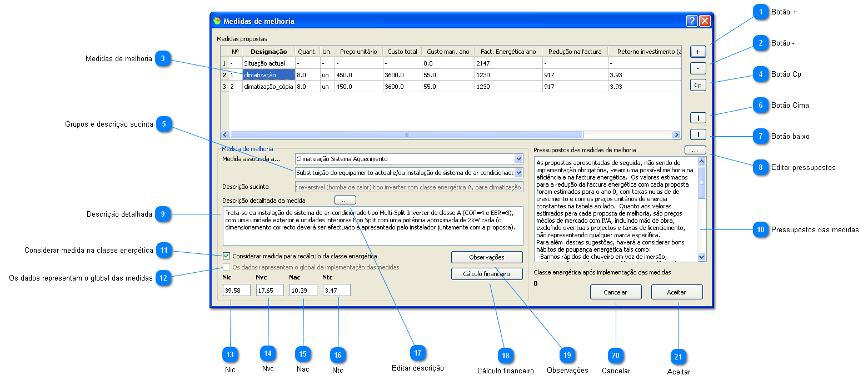
Task: Click inside the Nic value field
Action: click(236, 290)
